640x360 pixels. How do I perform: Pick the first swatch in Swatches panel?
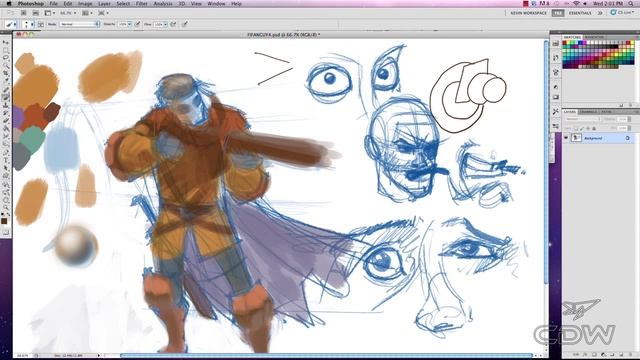(565, 42)
